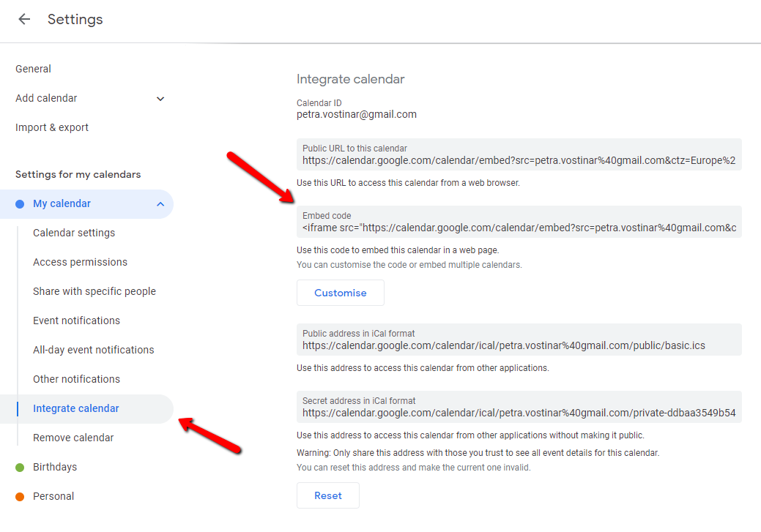Click text 'without making it public'
This screenshot has height=532, width=761.
(x=596, y=435)
